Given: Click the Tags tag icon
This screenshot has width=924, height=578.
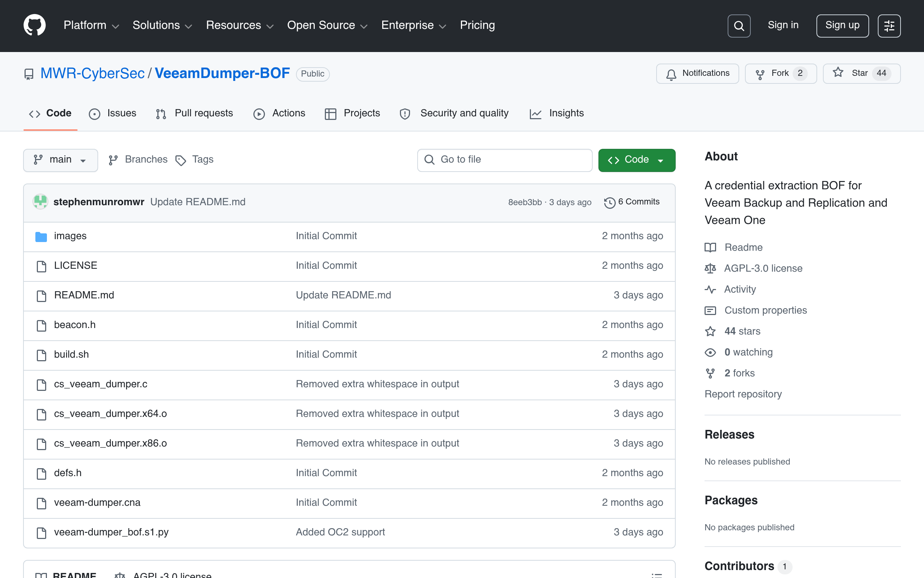Looking at the screenshot, I should (180, 160).
